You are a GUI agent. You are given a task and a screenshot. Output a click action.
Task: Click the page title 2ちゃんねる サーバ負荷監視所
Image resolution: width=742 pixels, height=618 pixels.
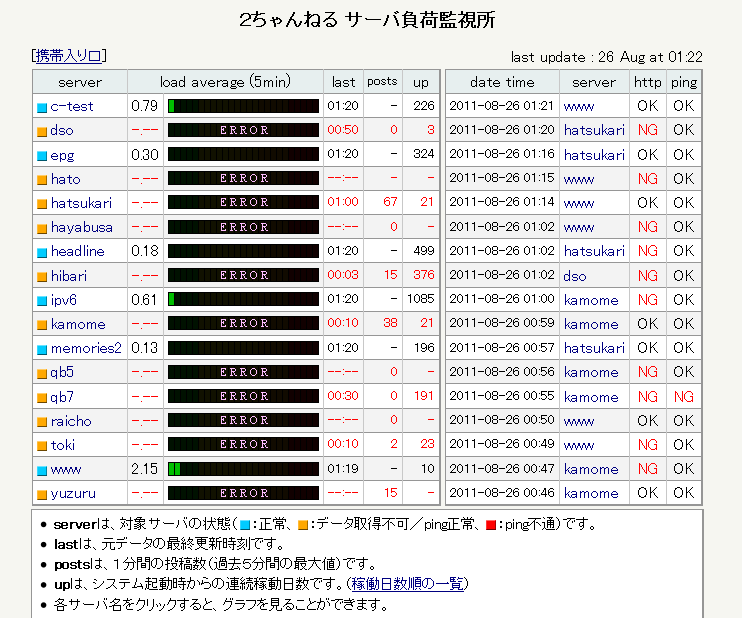pyautogui.click(x=367, y=20)
